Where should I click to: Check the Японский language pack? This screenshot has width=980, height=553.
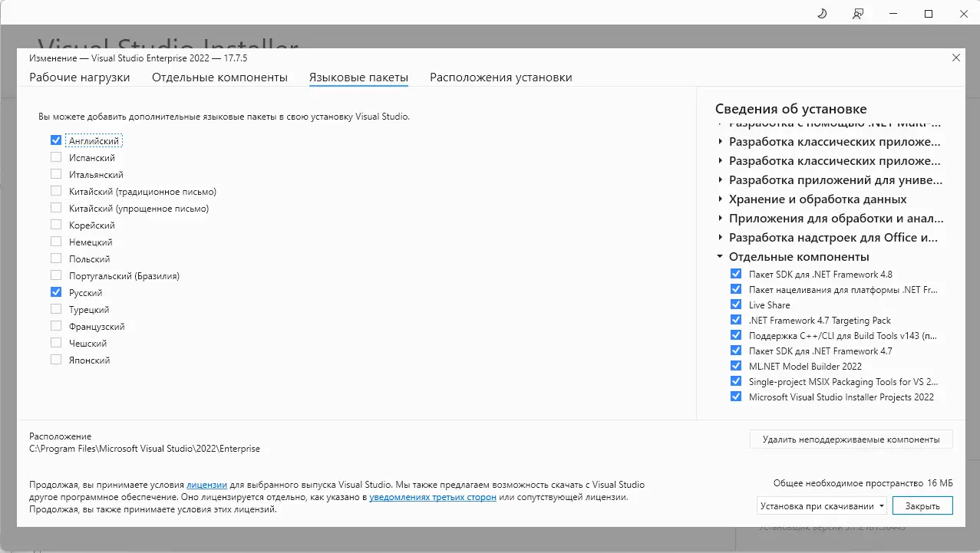coord(56,360)
